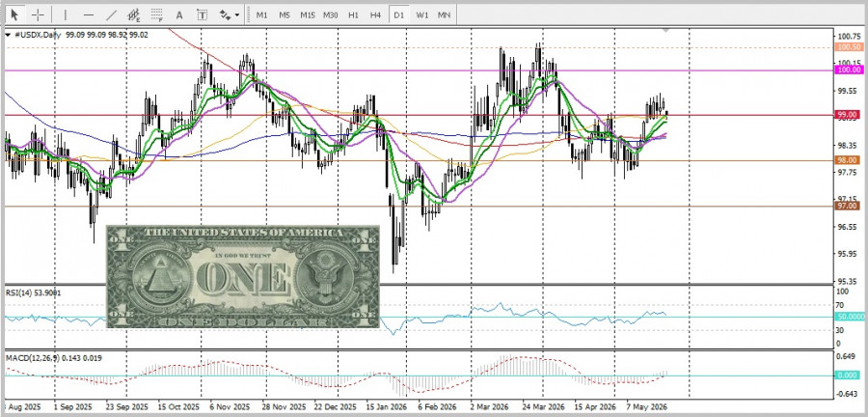Choose the horizontal line drawing tool
Screen dimensions: 868x417
(x=89, y=14)
